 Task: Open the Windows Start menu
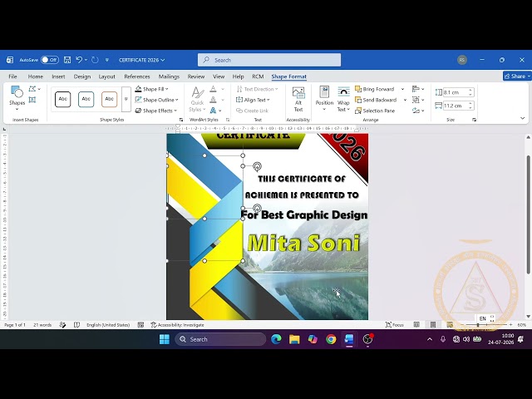click(x=165, y=339)
